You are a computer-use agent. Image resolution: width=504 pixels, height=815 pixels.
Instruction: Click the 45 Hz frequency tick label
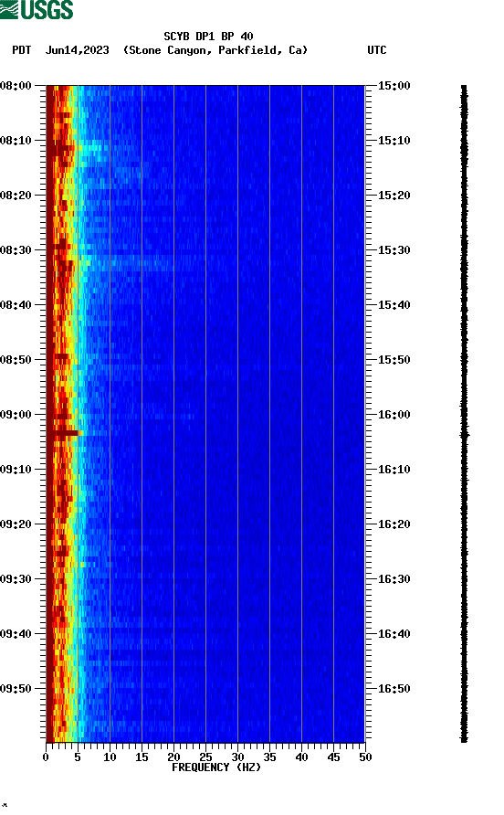coord(333,757)
